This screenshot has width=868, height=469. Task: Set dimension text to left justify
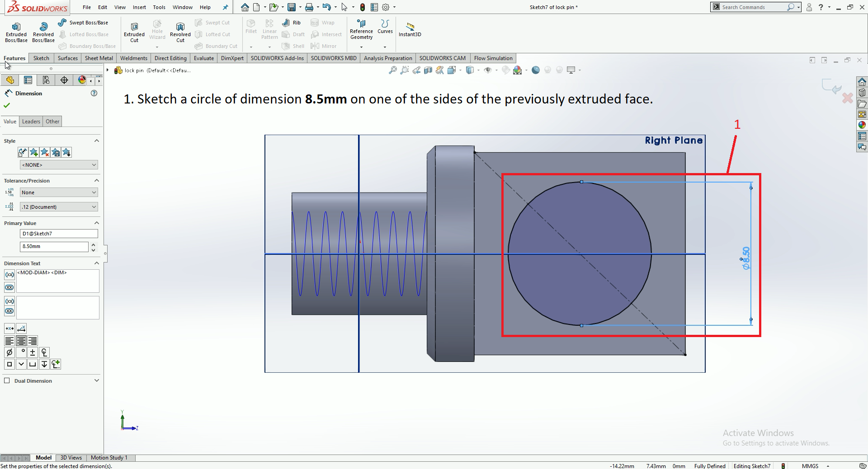[x=9, y=341]
